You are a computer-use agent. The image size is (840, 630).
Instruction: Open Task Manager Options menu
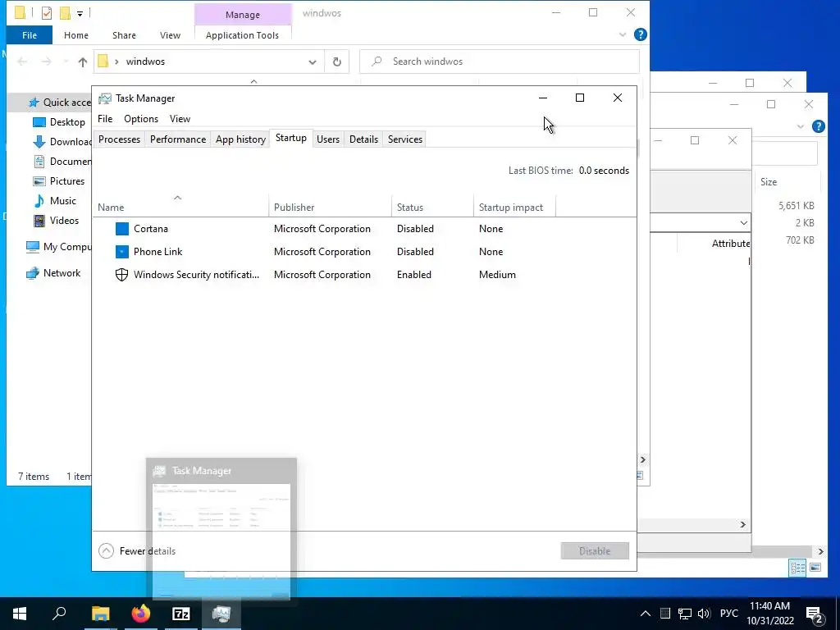click(x=141, y=119)
